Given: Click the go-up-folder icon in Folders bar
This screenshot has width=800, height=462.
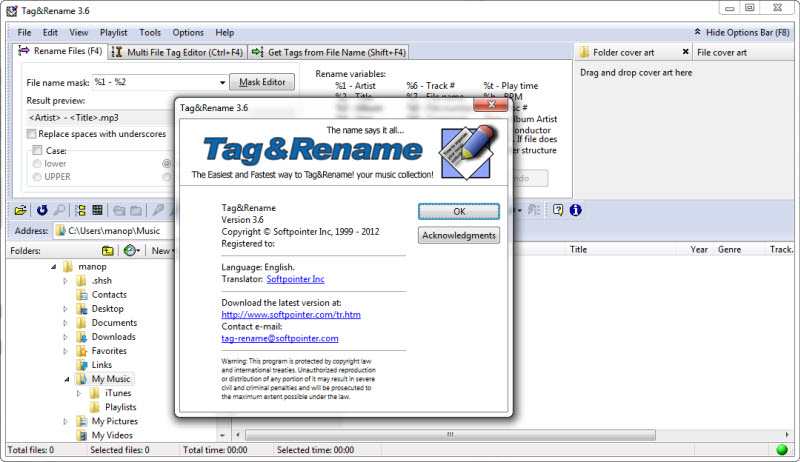Looking at the screenshot, I should pyautogui.click(x=108, y=250).
